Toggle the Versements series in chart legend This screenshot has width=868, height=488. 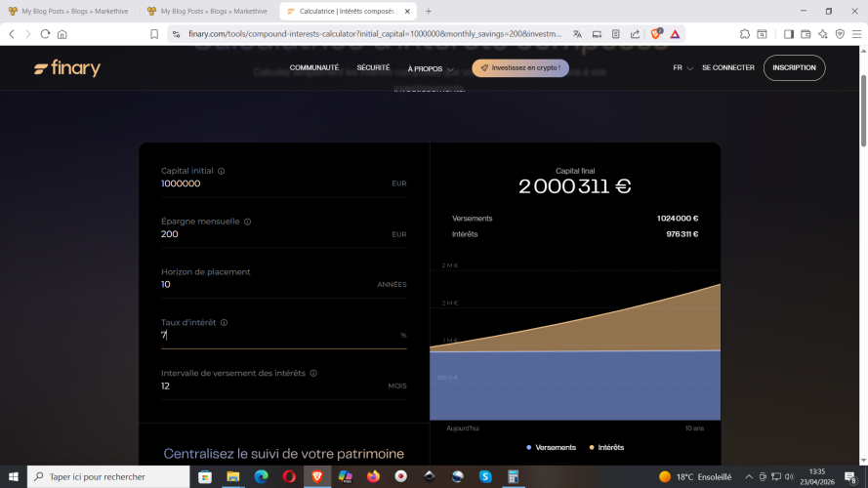[551, 447]
